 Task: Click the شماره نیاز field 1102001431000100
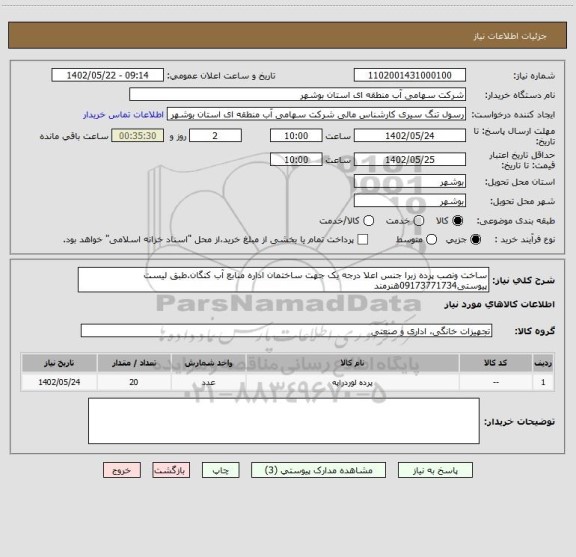(x=410, y=75)
